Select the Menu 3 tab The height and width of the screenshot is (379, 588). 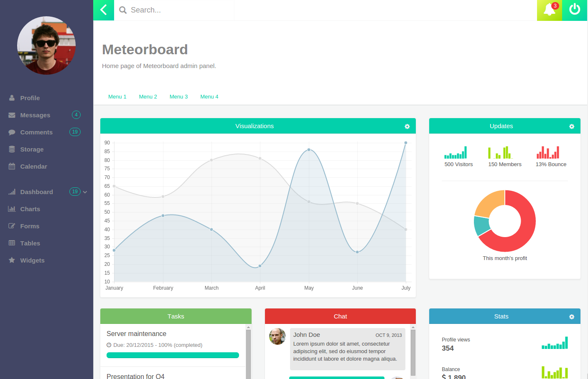click(178, 97)
